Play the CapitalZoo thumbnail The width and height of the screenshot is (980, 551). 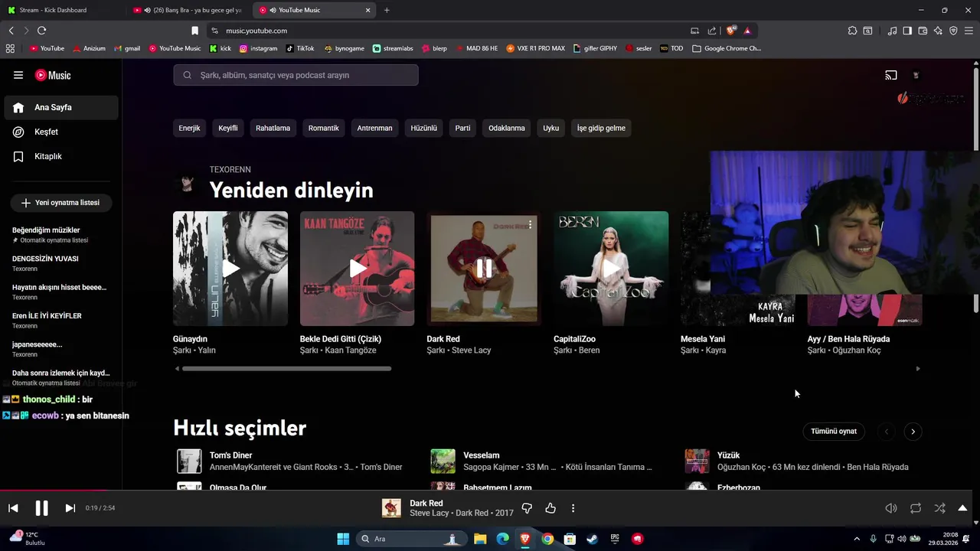[x=611, y=269]
